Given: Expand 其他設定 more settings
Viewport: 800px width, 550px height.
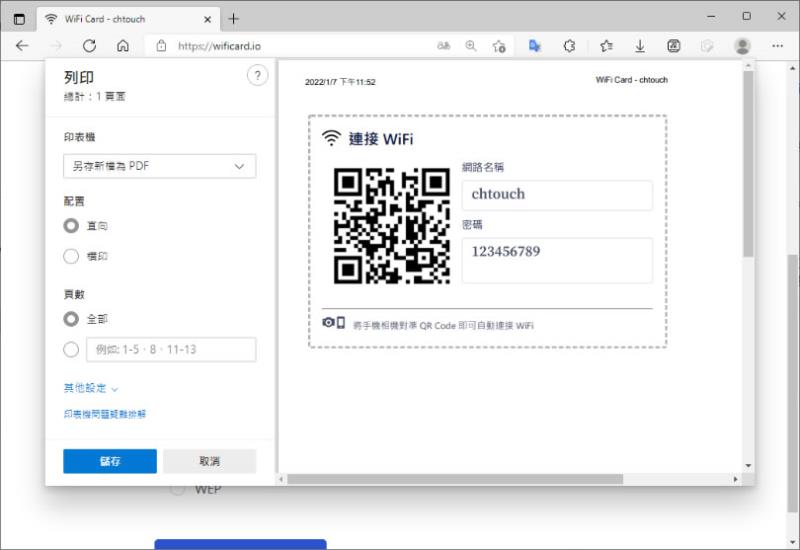Looking at the screenshot, I should click(90, 388).
